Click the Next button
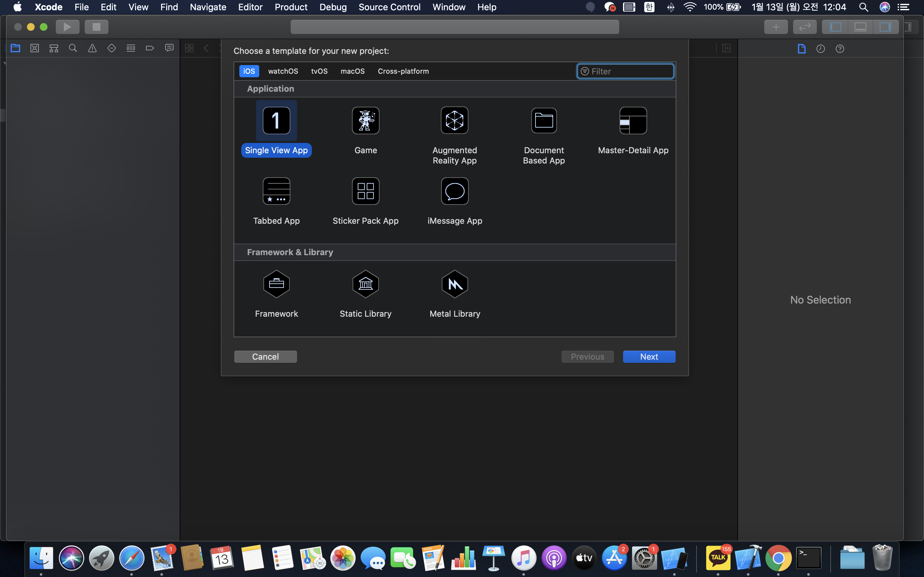Screen dimensions: 924x577 [x=649, y=357]
